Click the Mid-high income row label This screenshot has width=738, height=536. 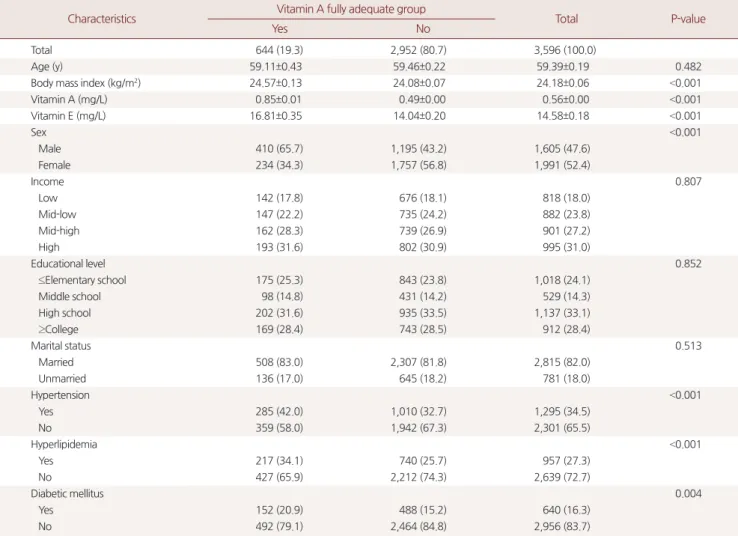point(59,231)
